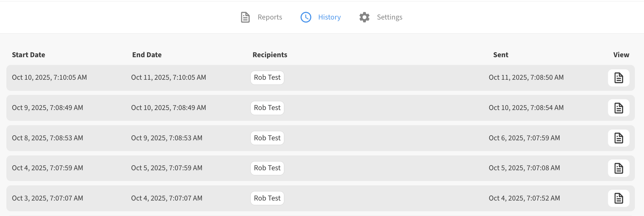
Task: Open report document sent Oct 6, 2025
Action: [x=618, y=138]
